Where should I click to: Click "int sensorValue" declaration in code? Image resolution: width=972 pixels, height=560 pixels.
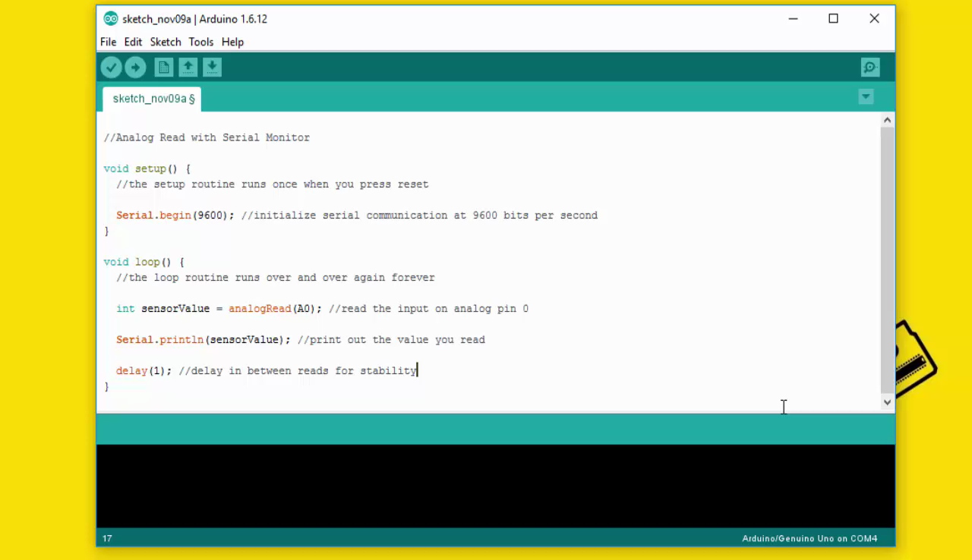pyautogui.click(x=163, y=309)
